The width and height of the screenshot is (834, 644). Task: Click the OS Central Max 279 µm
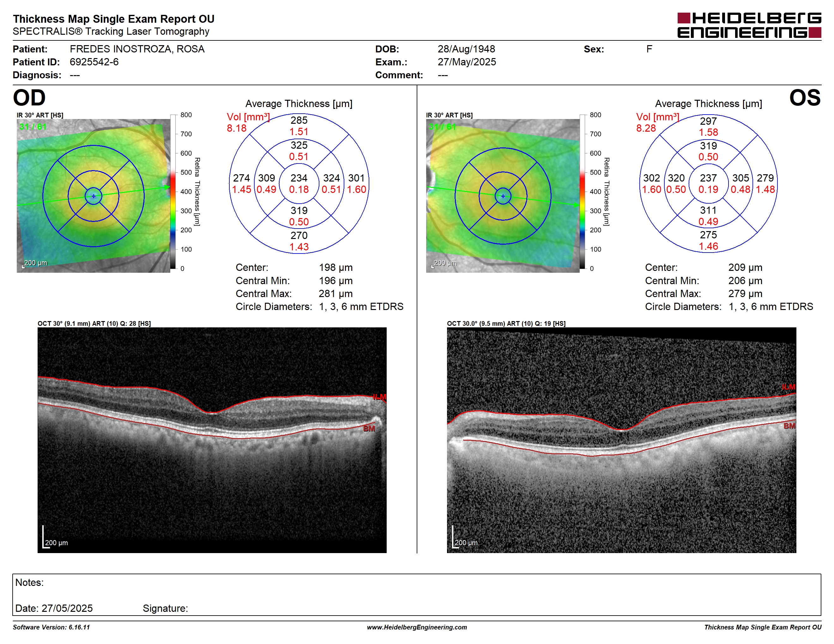click(746, 294)
